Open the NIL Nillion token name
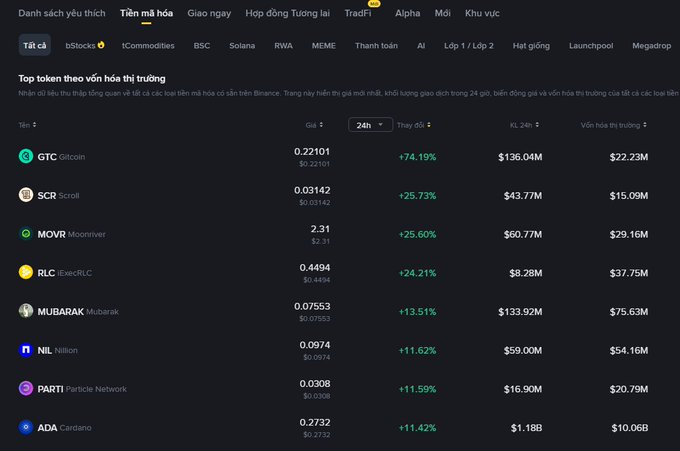680x451 pixels. click(58, 350)
